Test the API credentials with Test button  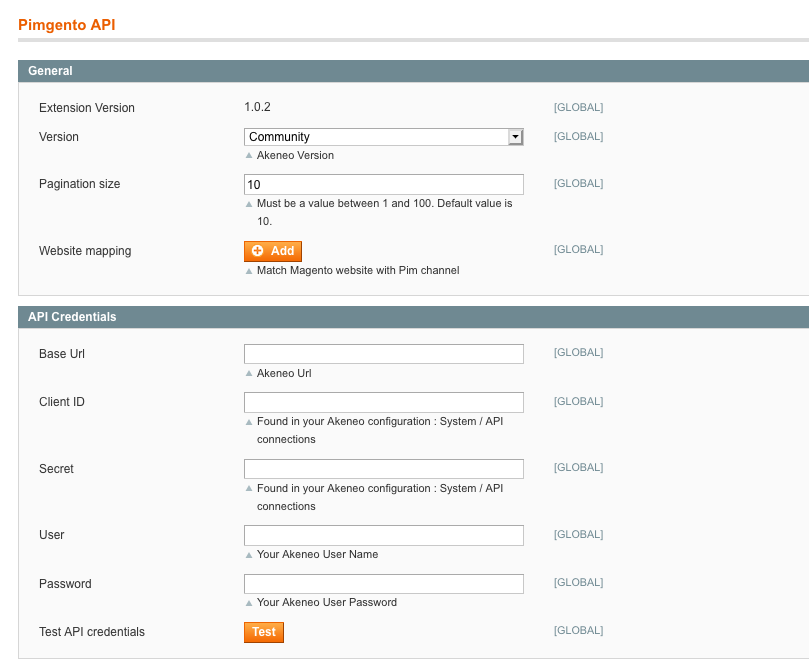point(264,632)
